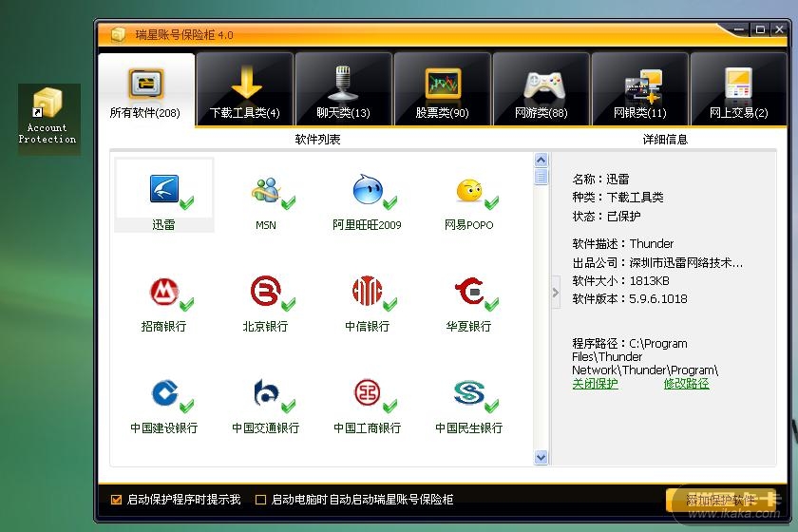Close the 瑞星账号保险柜 window
The width and height of the screenshot is (798, 532).
(779, 29)
